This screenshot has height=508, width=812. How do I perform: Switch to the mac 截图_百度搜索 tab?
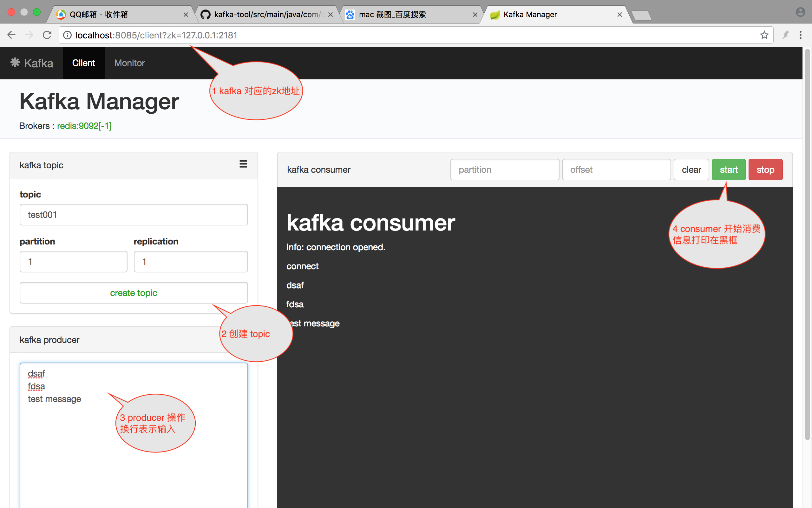click(x=412, y=15)
